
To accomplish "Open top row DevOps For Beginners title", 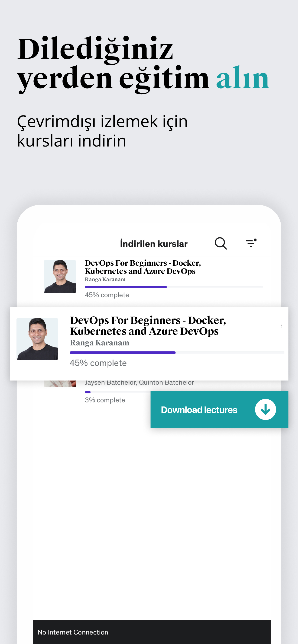I will coord(143,267).
